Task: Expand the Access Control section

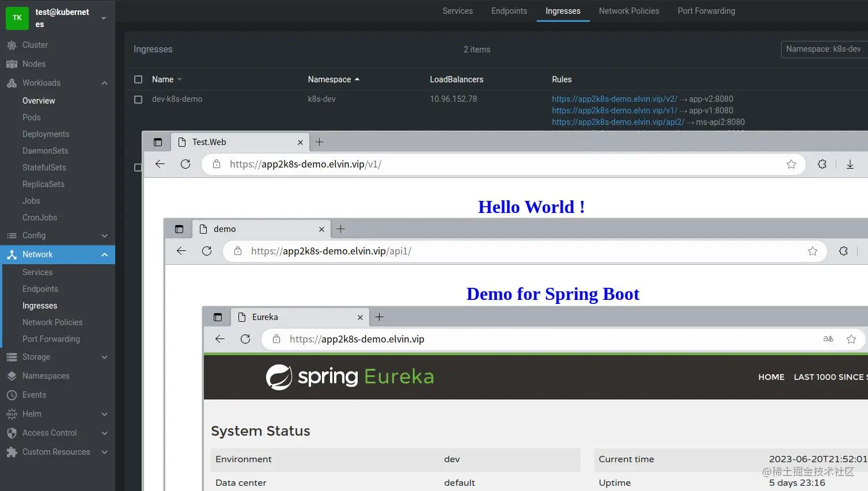Action: (x=104, y=433)
